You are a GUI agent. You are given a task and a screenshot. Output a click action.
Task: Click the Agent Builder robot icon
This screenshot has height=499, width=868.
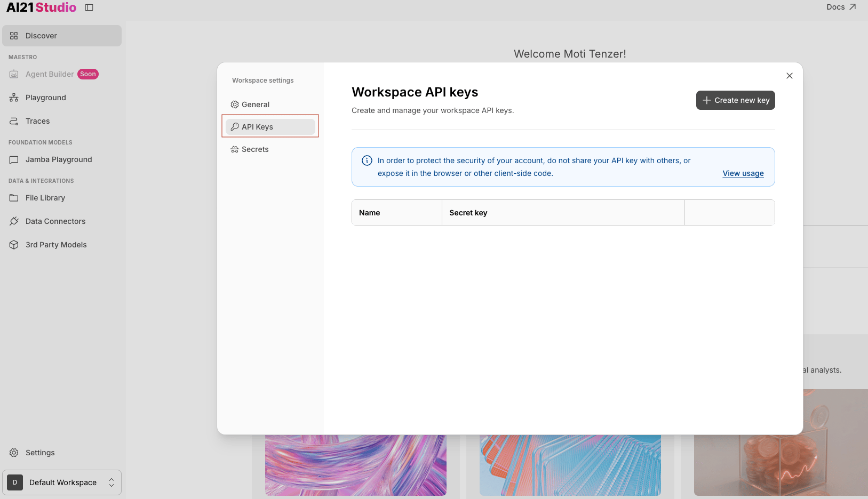coord(14,74)
